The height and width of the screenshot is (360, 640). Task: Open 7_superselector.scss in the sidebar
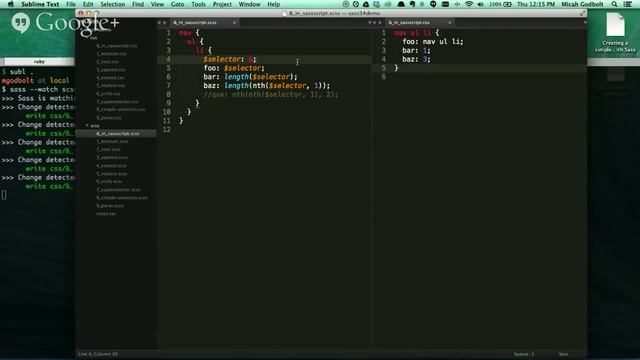tap(118, 190)
